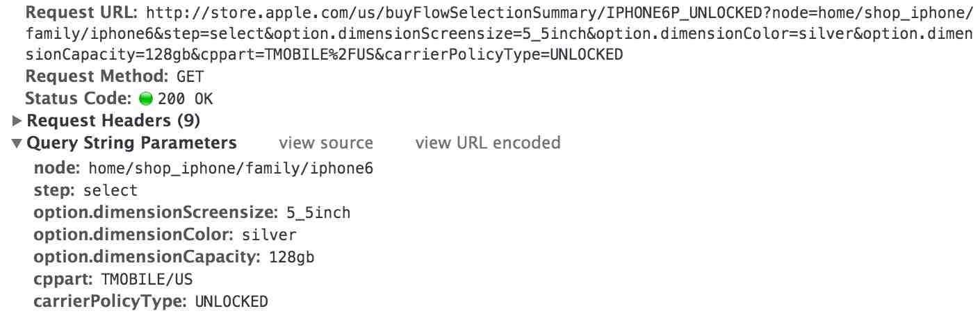Click the green status code indicator
This screenshot has width=980, height=318.
(x=145, y=99)
